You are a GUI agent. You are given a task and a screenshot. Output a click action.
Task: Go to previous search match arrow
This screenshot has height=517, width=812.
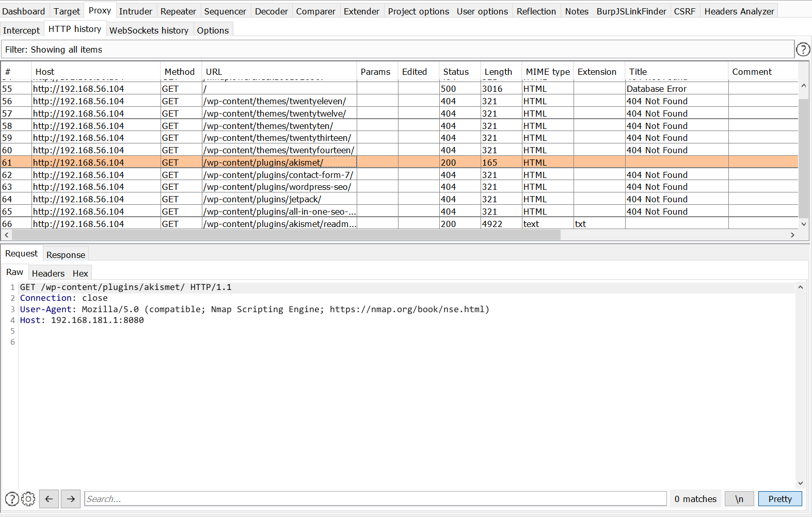(x=49, y=499)
